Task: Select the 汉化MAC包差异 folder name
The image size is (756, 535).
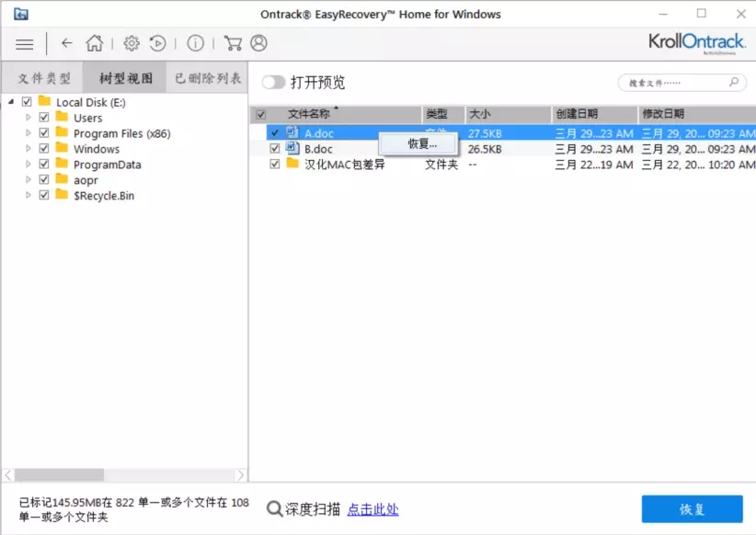Action: click(x=344, y=165)
